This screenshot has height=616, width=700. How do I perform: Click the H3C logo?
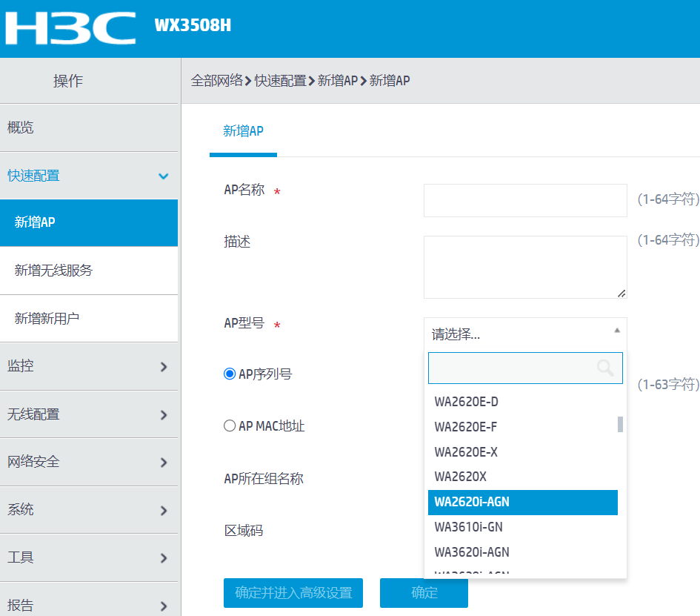click(70, 28)
